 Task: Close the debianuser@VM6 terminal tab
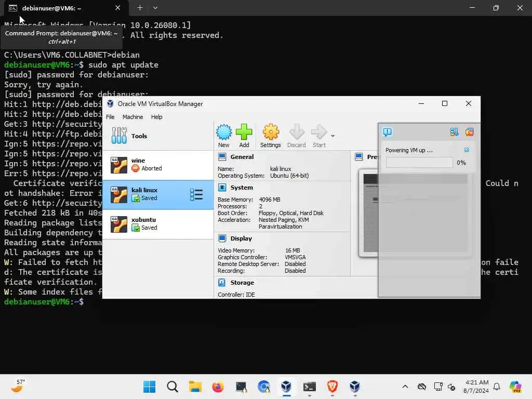click(x=117, y=8)
